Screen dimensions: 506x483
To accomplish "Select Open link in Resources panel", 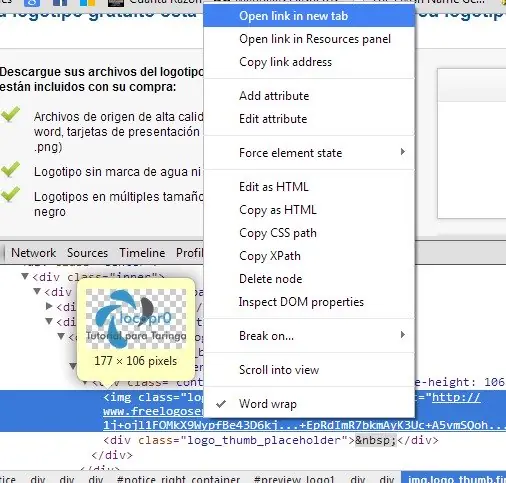I will (309, 39).
